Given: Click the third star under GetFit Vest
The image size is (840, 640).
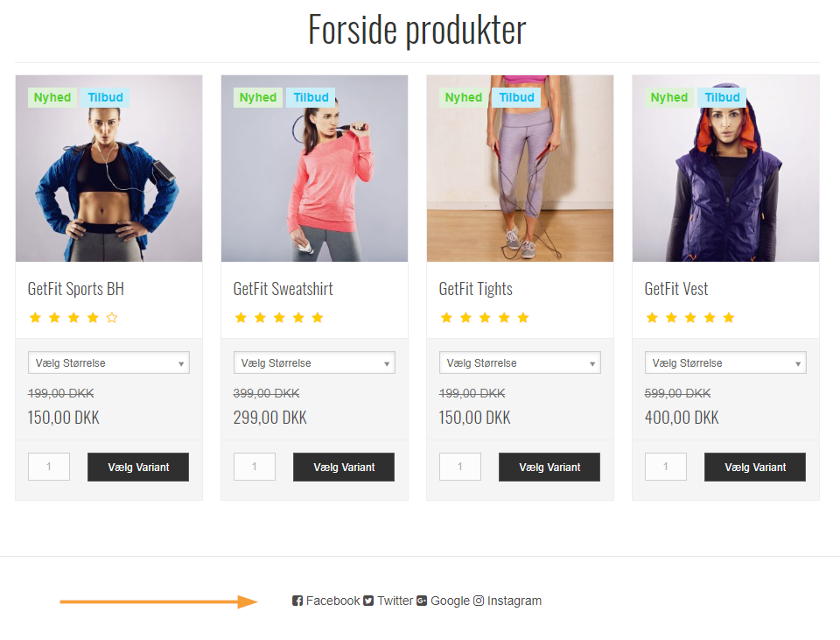Looking at the screenshot, I should click(690, 318).
